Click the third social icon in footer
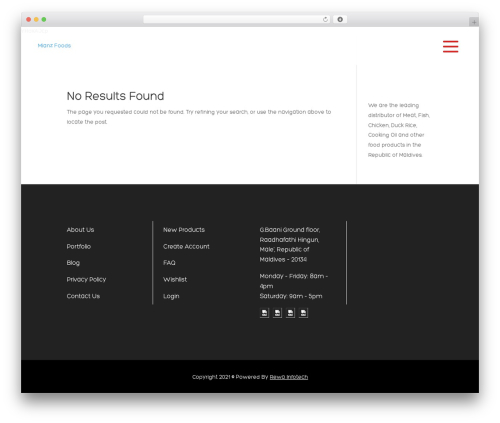The width and height of the screenshot is (500, 423). pyautogui.click(x=290, y=313)
